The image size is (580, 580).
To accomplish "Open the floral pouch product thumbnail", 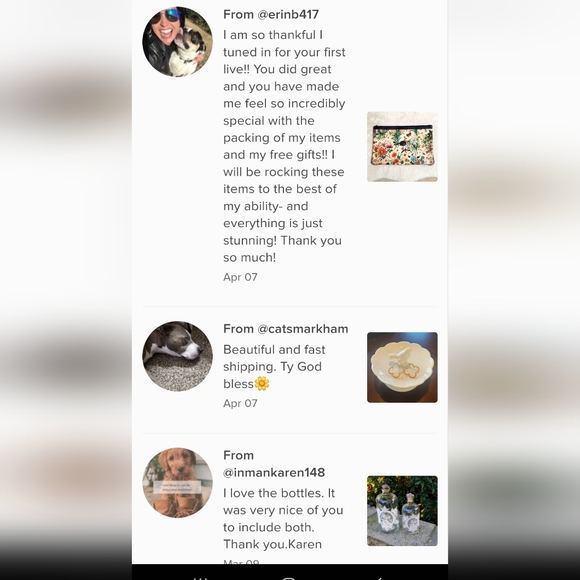I will 402,146.
